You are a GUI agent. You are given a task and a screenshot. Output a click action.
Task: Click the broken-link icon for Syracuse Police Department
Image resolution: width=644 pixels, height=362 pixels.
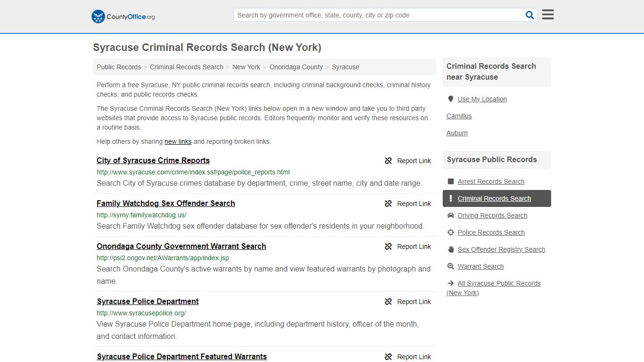388,302
